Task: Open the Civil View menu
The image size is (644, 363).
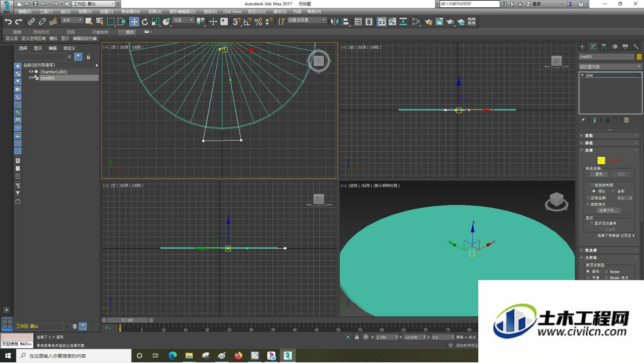Action: tap(232, 12)
